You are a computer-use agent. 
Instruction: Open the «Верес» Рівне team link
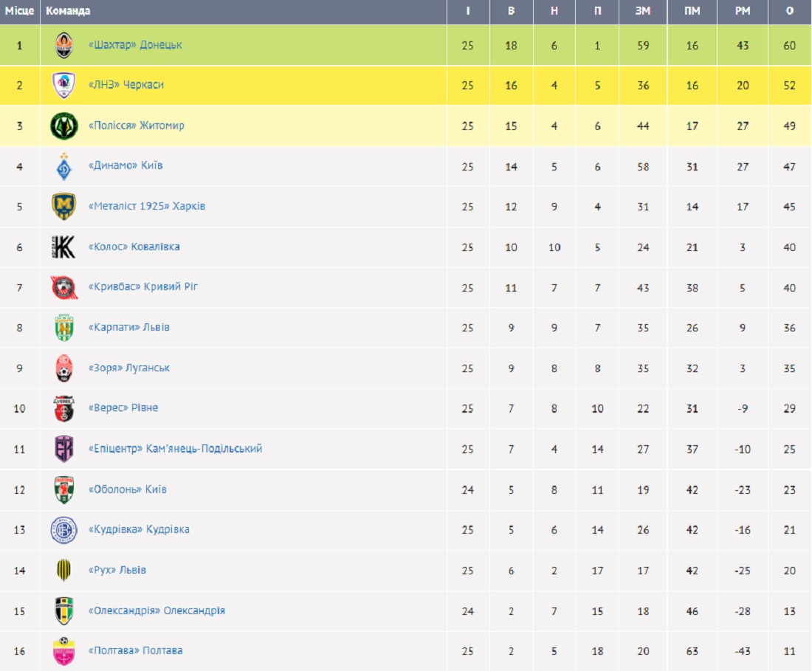[123, 407]
